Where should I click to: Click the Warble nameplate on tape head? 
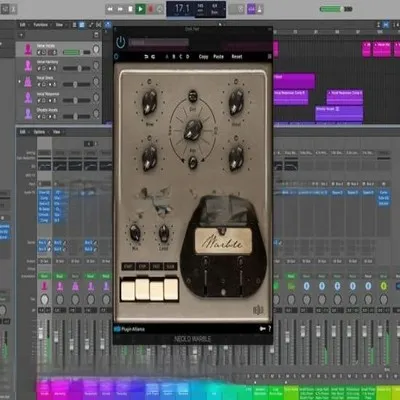(x=223, y=242)
